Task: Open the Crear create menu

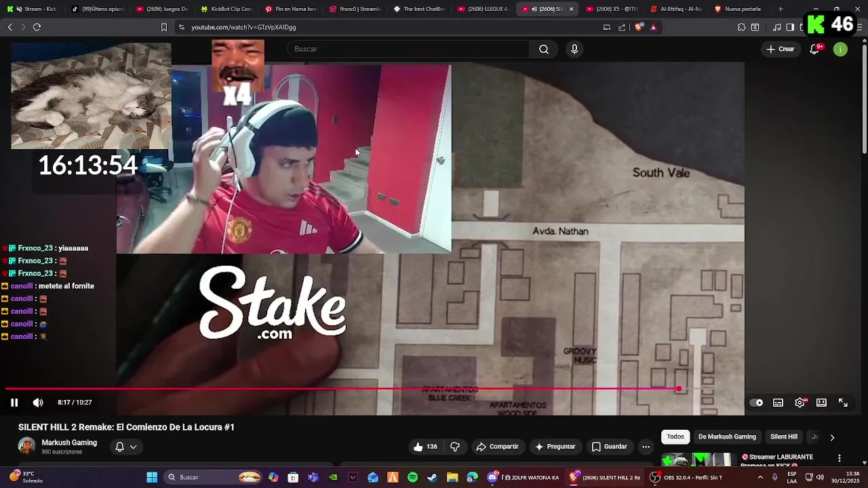Action: tap(781, 49)
